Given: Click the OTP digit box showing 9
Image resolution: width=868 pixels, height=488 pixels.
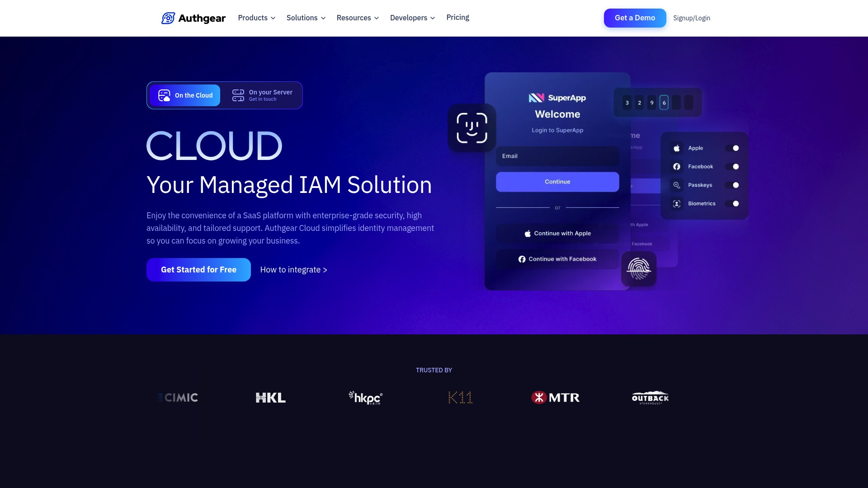Looking at the screenshot, I should (652, 103).
